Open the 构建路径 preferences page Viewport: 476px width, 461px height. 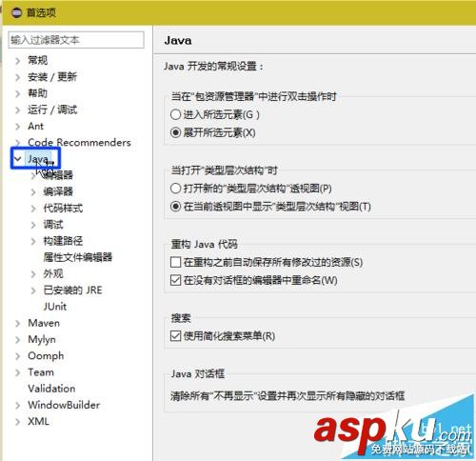click(63, 241)
